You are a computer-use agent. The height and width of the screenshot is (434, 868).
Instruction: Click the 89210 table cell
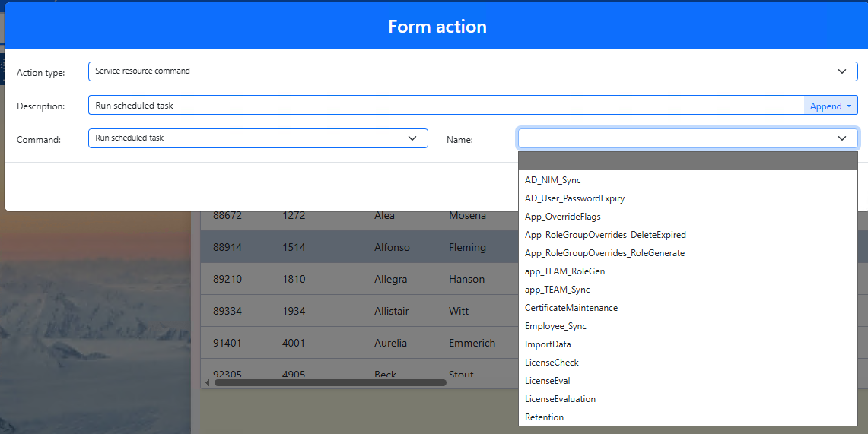(227, 279)
